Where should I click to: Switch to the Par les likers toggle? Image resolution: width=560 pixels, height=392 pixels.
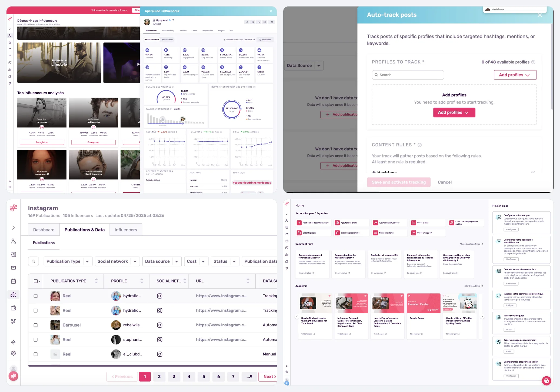[x=167, y=39]
